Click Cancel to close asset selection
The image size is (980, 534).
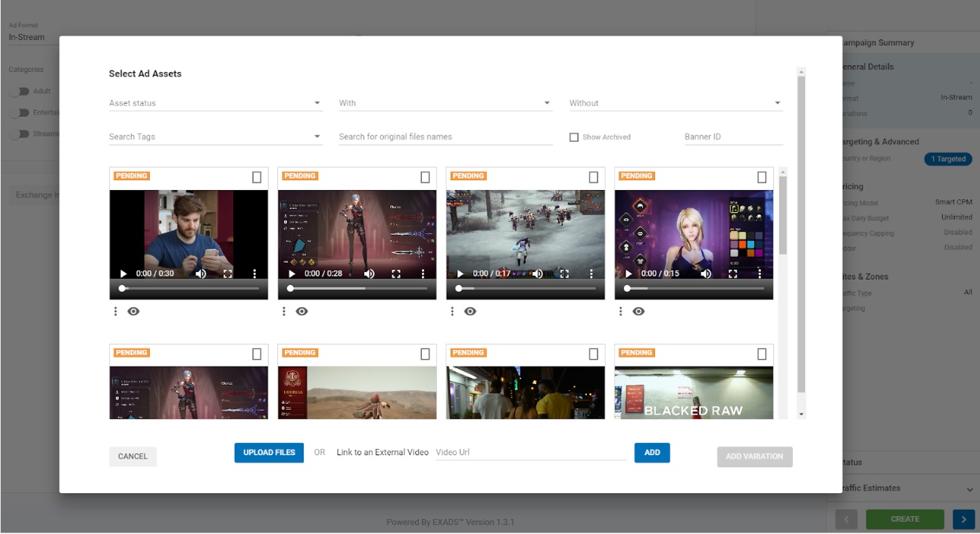(x=133, y=457)
